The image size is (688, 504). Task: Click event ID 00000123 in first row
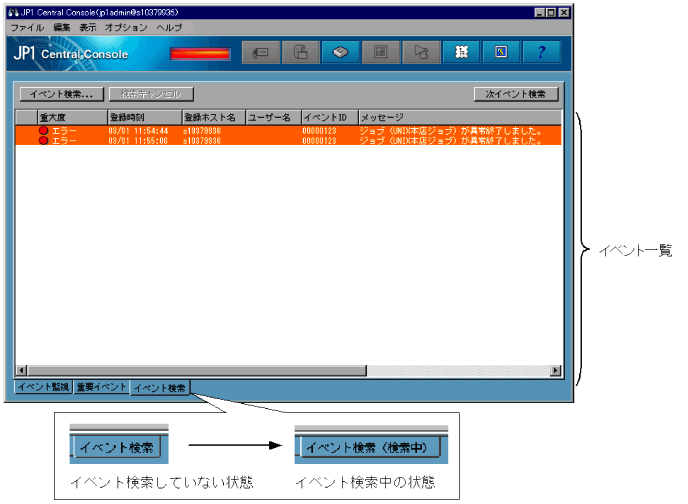pyautogui.click(x=319, y=131)
